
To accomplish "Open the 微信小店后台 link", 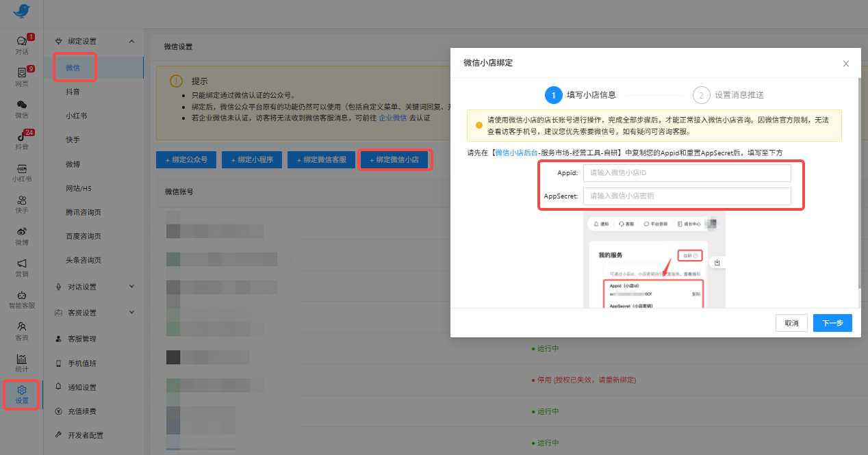I will tap(516, 153).
